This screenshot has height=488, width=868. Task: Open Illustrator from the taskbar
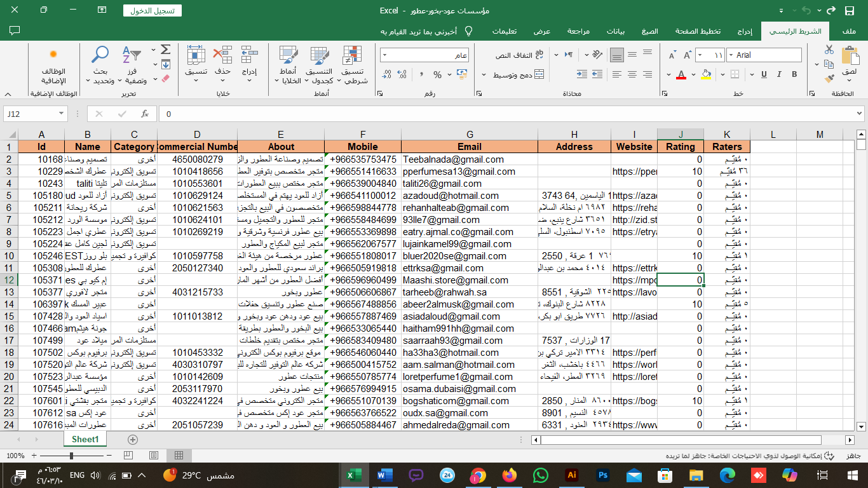[571, 475]
